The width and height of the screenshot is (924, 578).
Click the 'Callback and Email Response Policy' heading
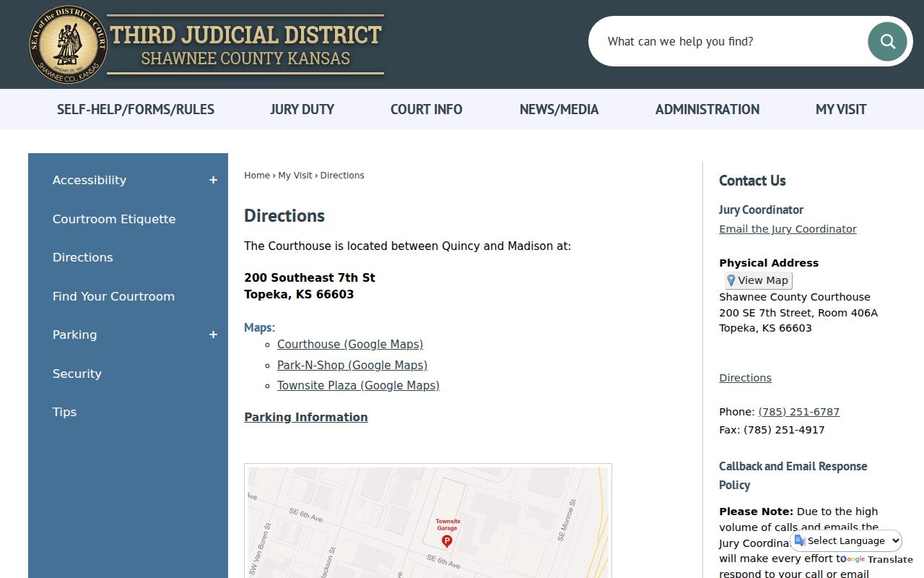[793, 475]
